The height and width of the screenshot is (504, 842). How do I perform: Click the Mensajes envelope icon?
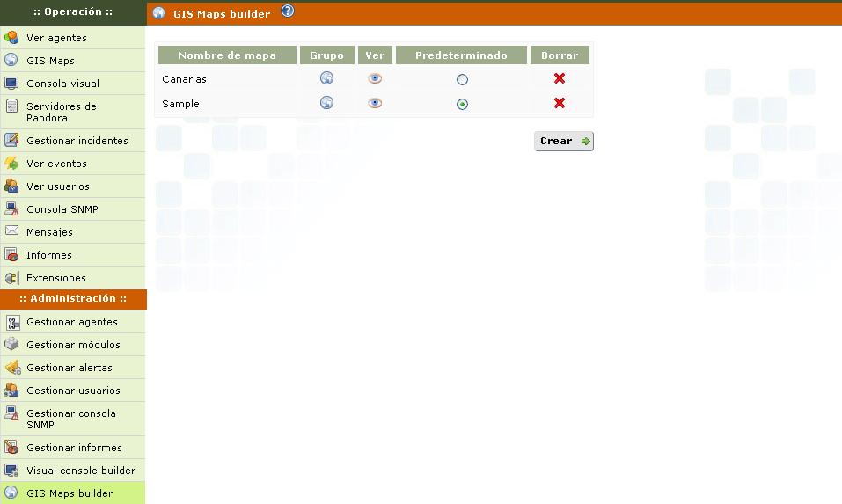coord(11,231)
